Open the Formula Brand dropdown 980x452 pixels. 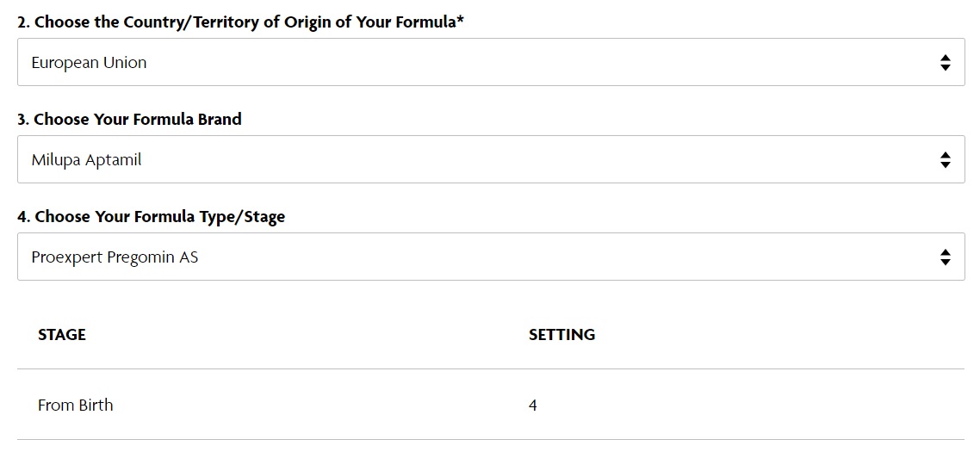tap(491, 159)
